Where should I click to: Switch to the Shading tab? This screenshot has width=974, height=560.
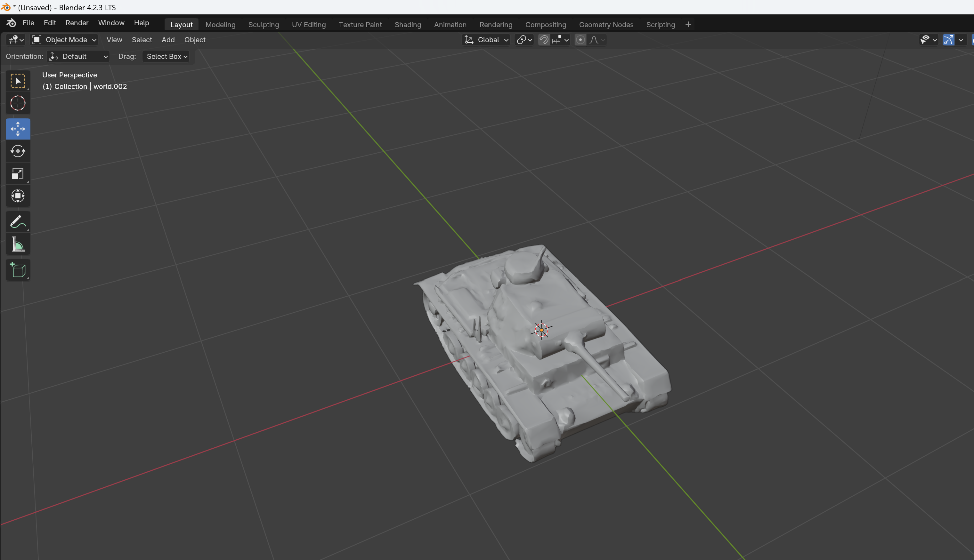click(x=407, y=24)
